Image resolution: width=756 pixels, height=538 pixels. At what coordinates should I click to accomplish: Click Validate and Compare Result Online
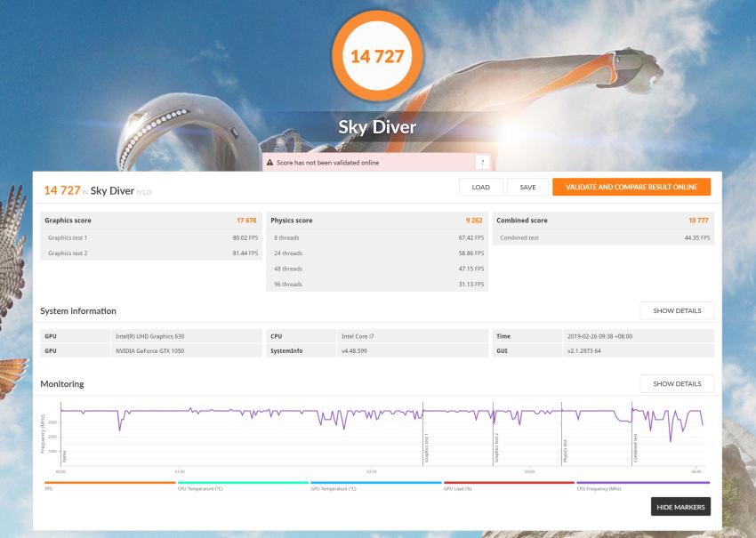click(x=631, y=187)
